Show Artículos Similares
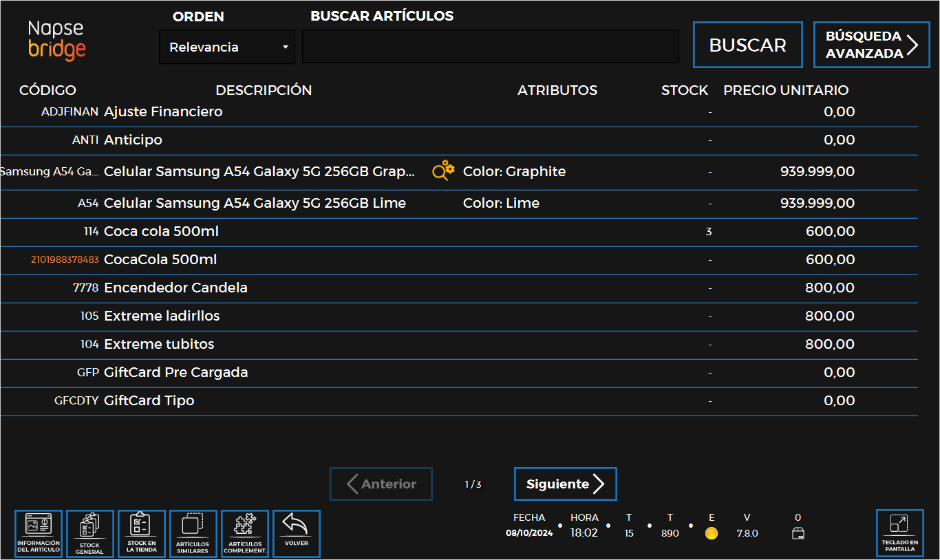 click(x=193, y=534)
